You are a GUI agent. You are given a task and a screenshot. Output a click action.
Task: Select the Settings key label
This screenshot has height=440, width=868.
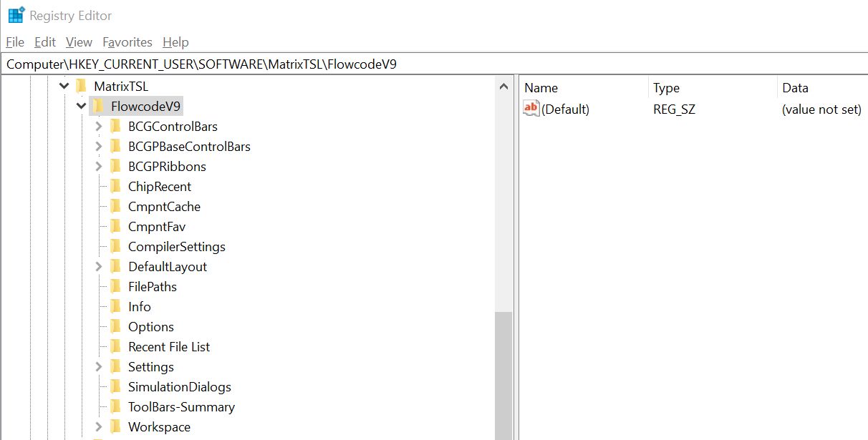(x=151, y=367)
